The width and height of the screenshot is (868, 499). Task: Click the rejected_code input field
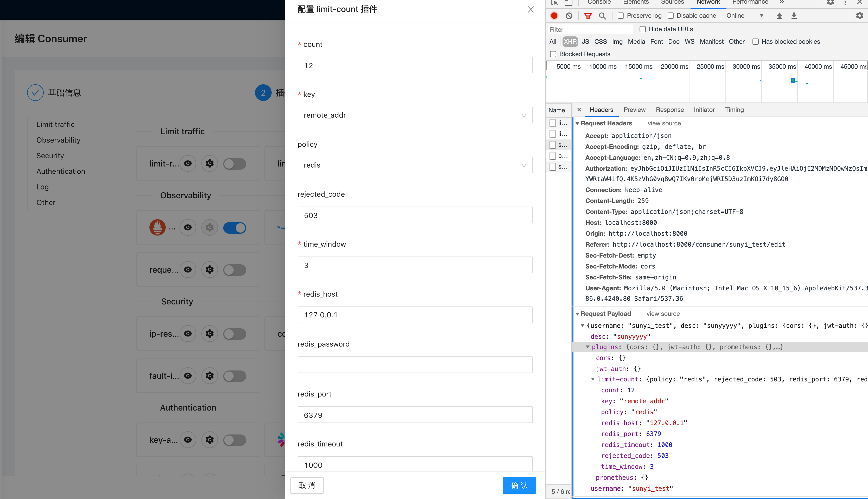[x=415, y=215]
